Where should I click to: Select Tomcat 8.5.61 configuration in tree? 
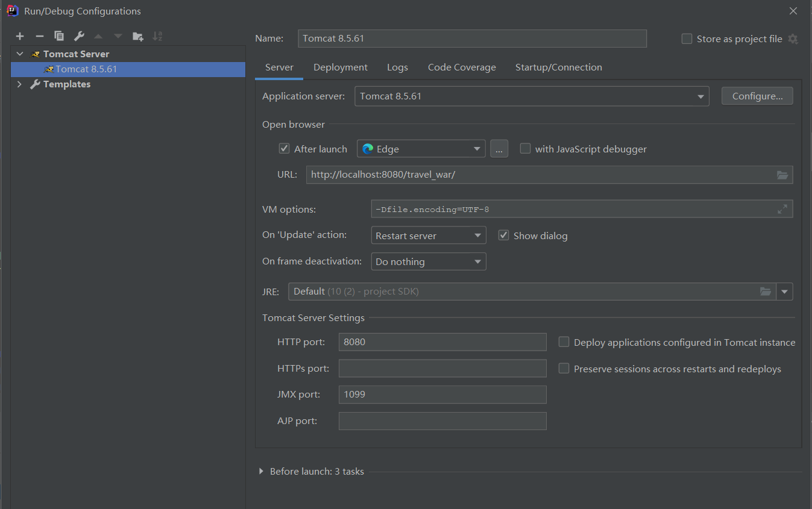(x=128, y=69)
